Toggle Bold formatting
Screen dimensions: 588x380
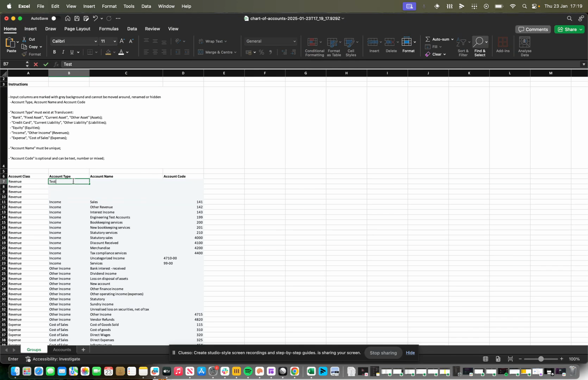(x=54, y=52)
